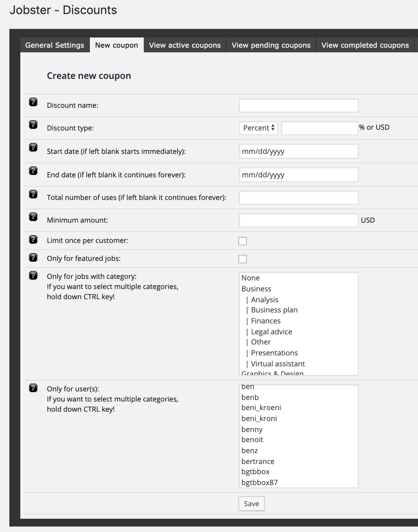This screenshot has width=418, height=532.
Task: Show the View completed coupons tab
Action: pyautogui.click(x=365, y=45)
